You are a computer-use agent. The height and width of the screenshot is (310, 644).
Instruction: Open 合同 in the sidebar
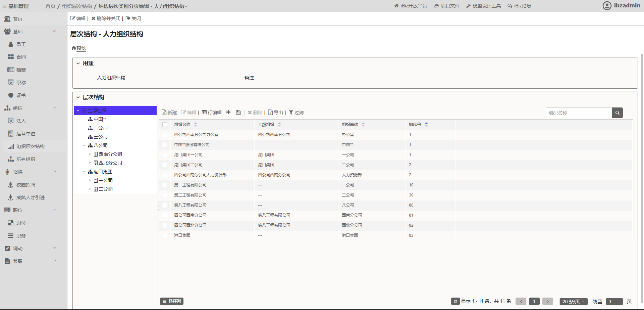point(21,57)
